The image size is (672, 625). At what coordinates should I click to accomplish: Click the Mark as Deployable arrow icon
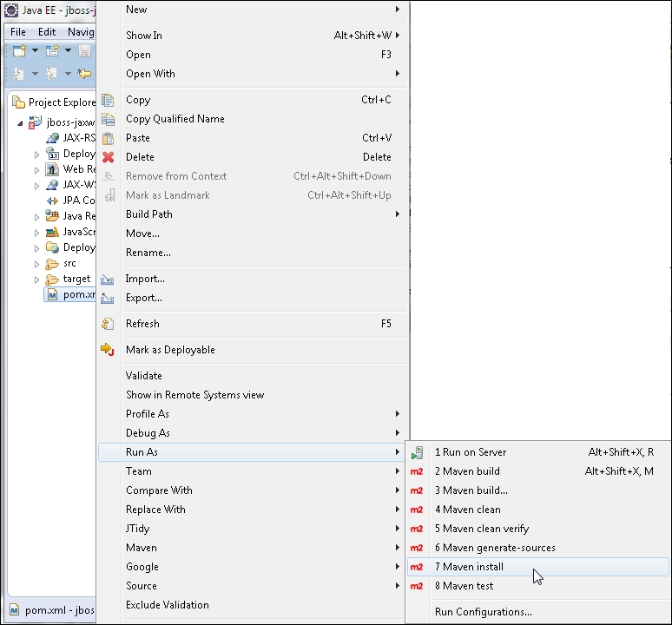pyautogui.click(x=107, y=350)
